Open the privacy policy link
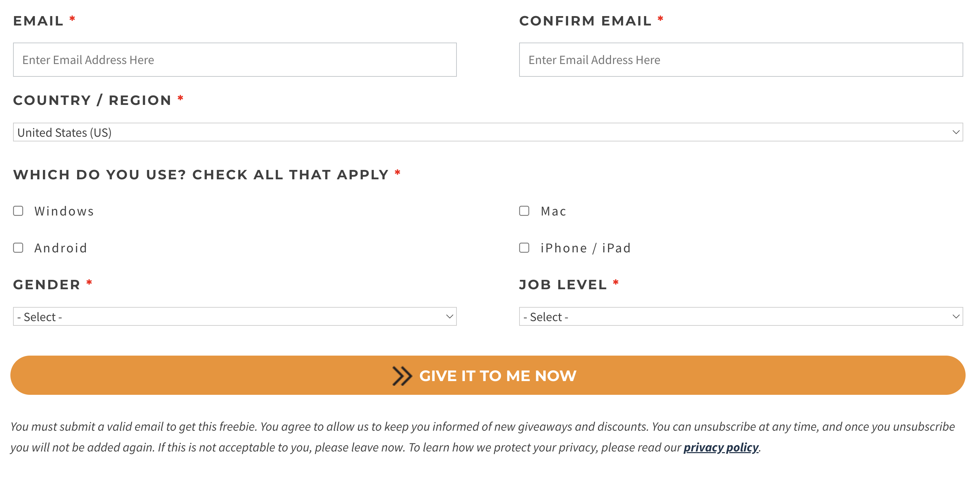980x490 pixels. pos(721,447)
